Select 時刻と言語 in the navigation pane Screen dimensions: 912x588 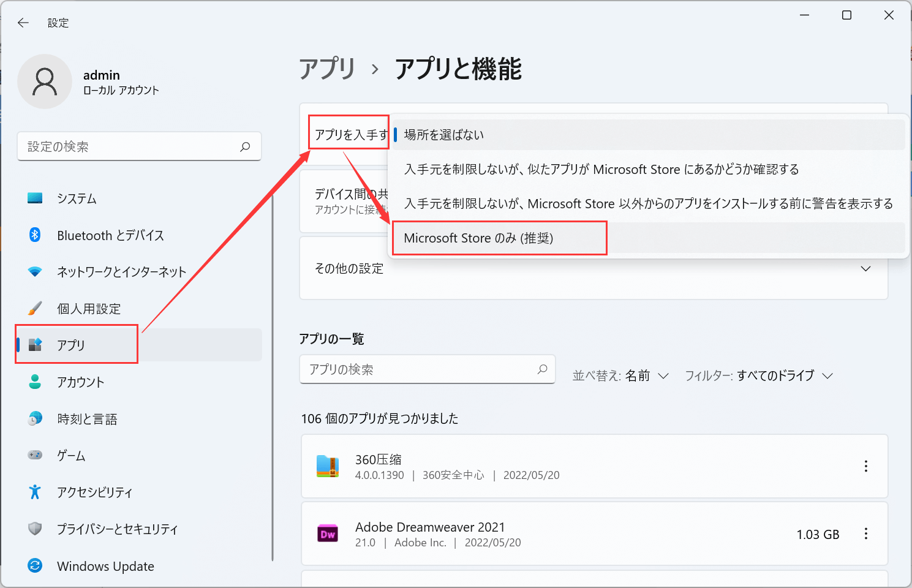click(85, 418)
